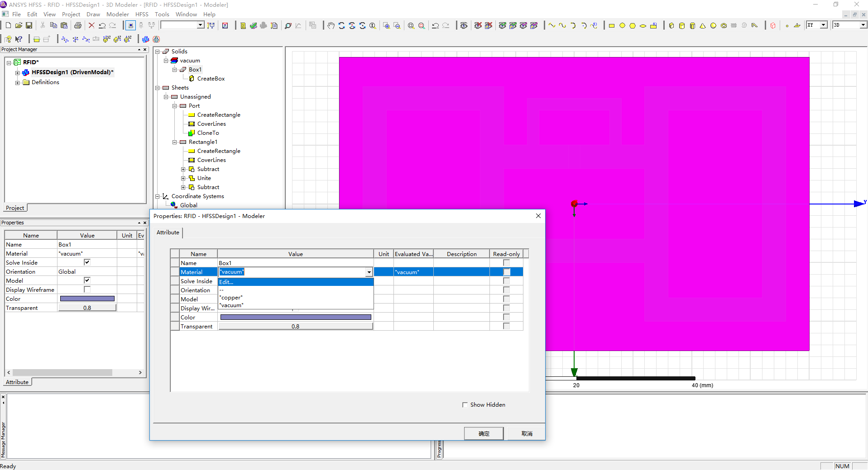The height and width of the screenshot is (470, 868).
Task: Uncheck Solve Inside in Properties panel
Action: (x=87, y=262)
